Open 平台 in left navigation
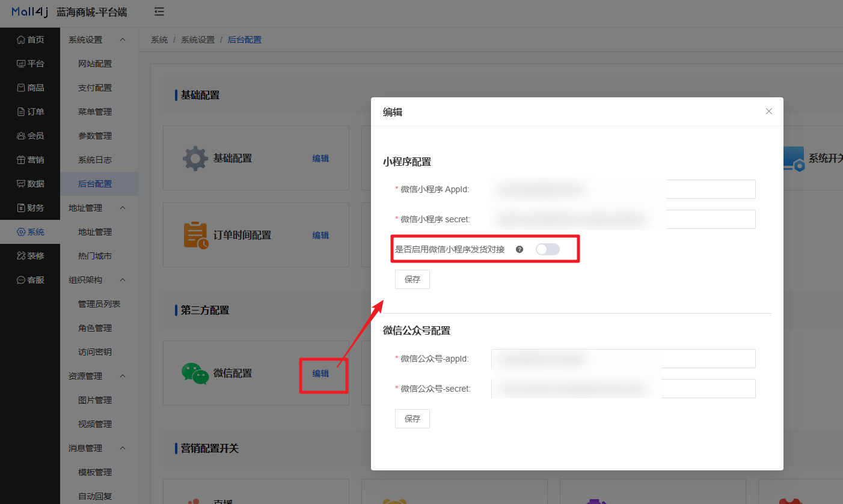The image size is (843, 504). 30,64
